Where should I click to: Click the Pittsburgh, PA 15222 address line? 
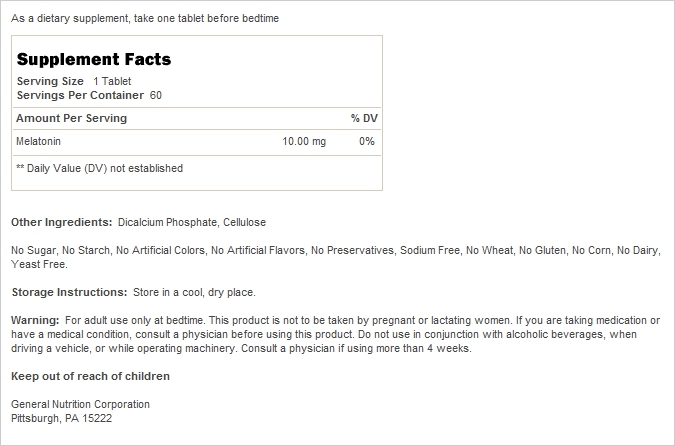click(x=62, y=418)
